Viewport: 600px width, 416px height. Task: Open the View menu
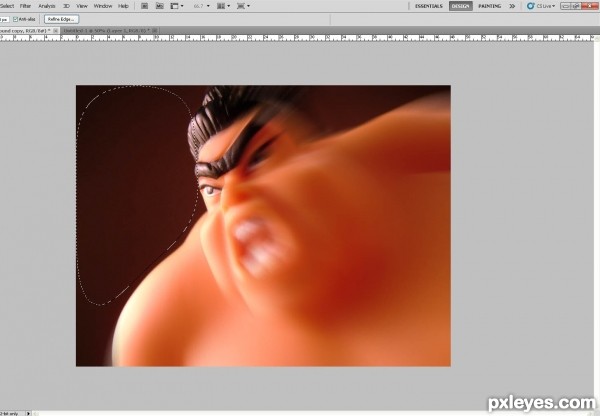82,6
